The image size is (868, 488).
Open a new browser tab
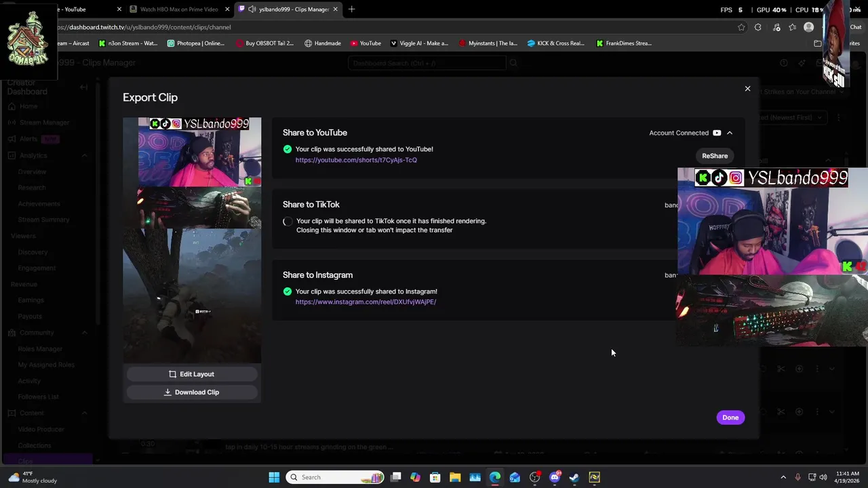coord(351,9)
